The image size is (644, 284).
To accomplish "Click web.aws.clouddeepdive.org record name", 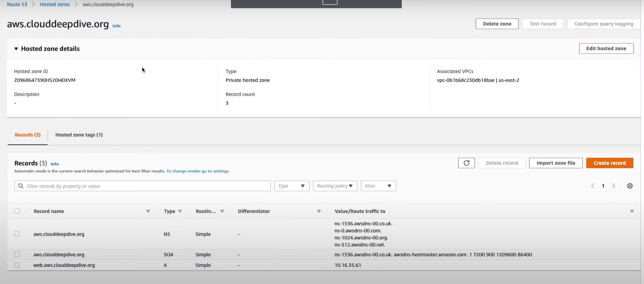I will [64, 265].
